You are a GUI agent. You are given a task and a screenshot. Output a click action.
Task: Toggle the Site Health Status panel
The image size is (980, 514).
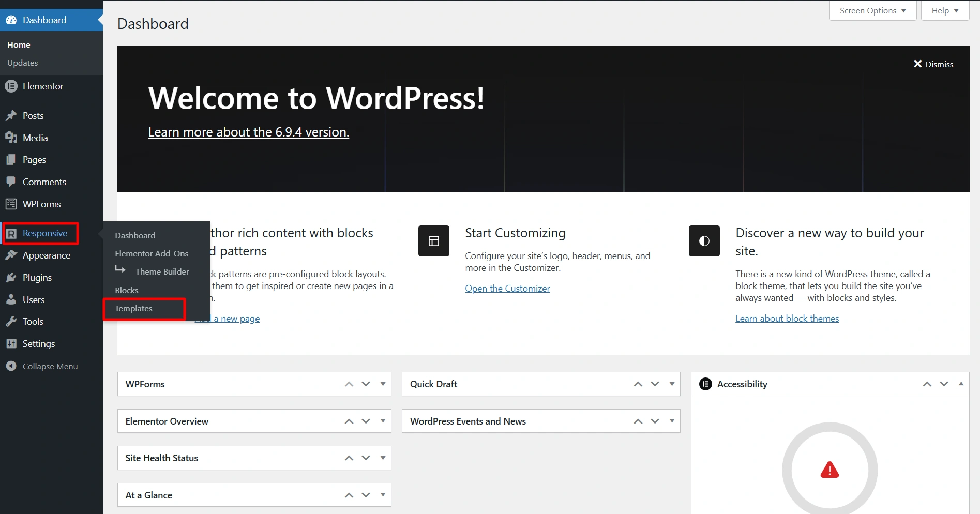click(x=383, y=458)
